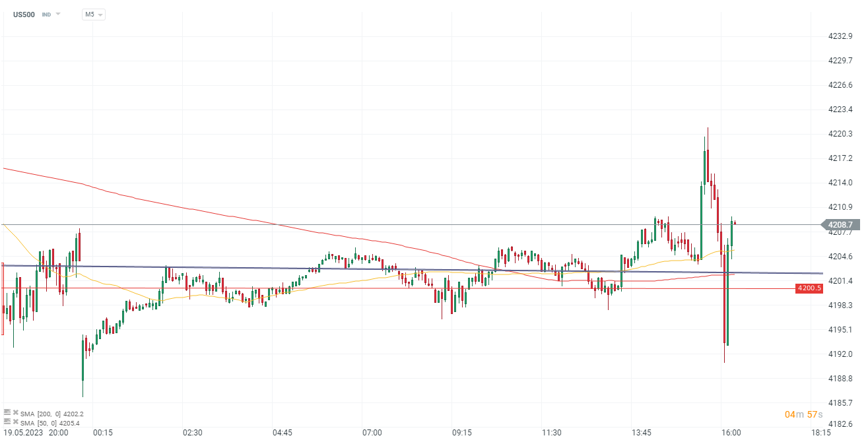The height and width of the screenshot is (444, 868).
Task: Click the 4182.6 price axis label
Action: point(843,424)
